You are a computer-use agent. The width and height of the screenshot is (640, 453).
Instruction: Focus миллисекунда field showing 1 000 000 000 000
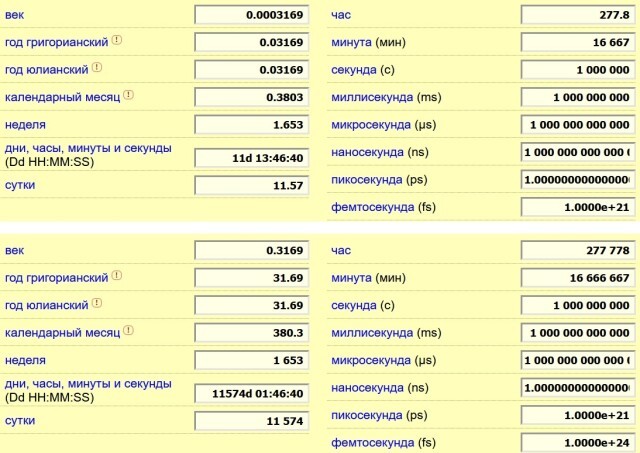[x=578, y=333]
